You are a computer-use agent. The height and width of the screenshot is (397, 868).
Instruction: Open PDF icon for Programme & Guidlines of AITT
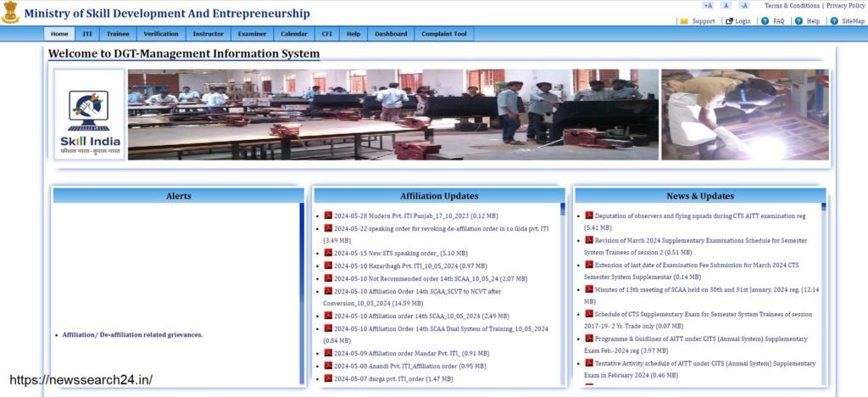point(589,338)
